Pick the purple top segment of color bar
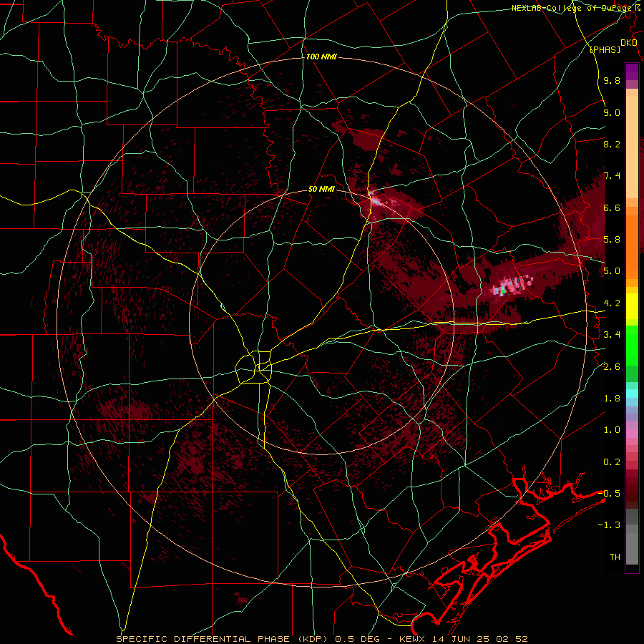Image resolution: width=644 pixels, height=644 pixels. tap(632, 72)
